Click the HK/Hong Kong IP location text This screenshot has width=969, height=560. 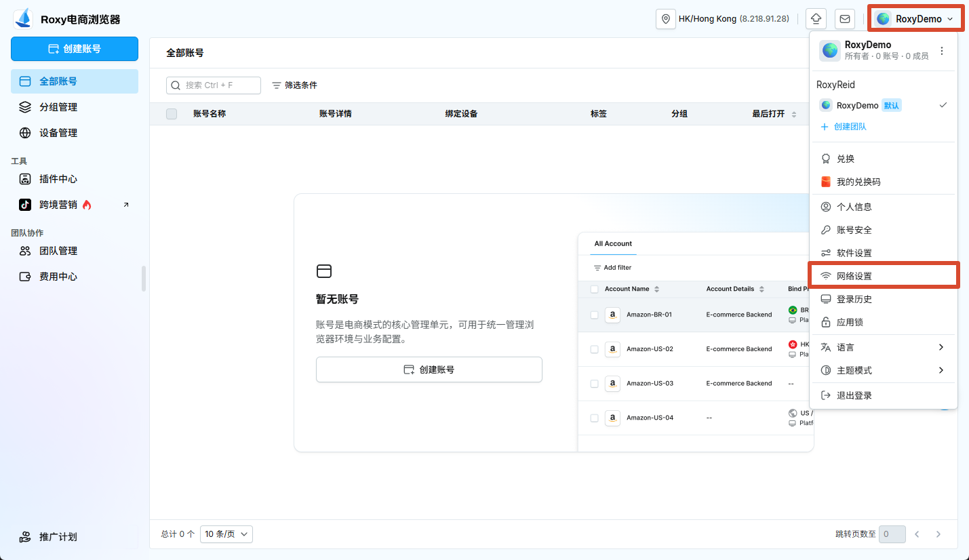click(x=734, y=19)
